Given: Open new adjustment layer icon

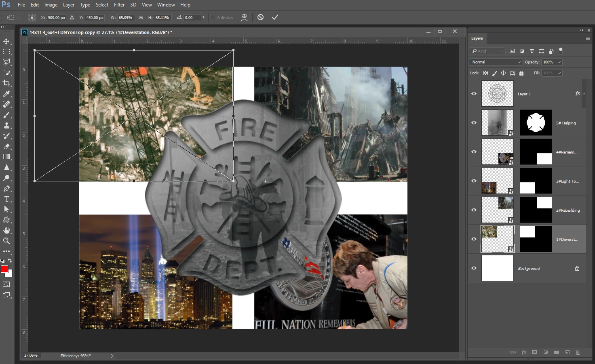Looking at the screenshot, I should point(546,352).
